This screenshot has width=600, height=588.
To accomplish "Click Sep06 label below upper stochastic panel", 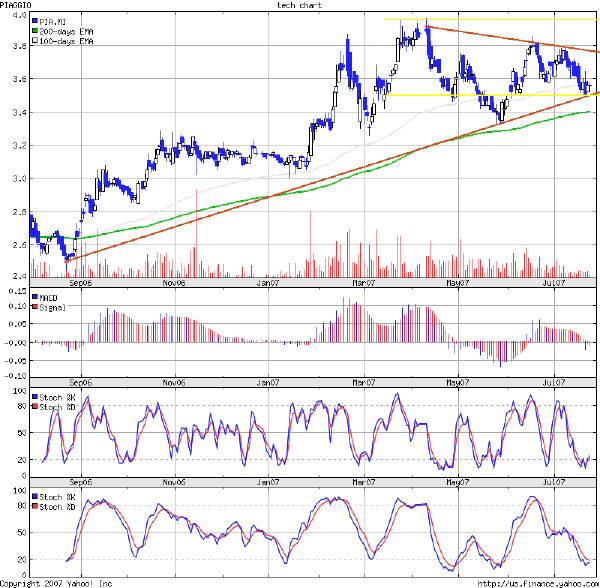I will (x=81, y=482).
